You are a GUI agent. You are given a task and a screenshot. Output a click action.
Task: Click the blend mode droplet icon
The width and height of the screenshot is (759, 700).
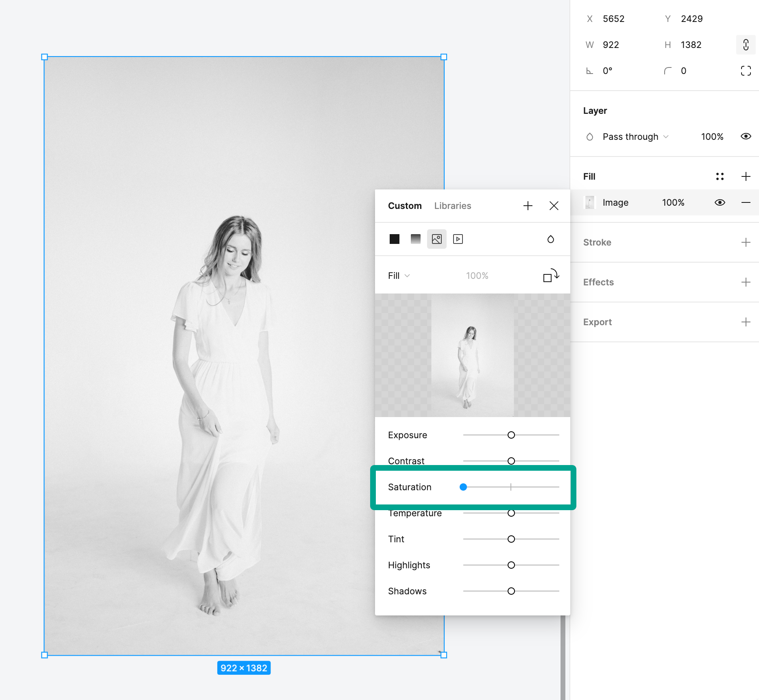[x=551, y=239]
